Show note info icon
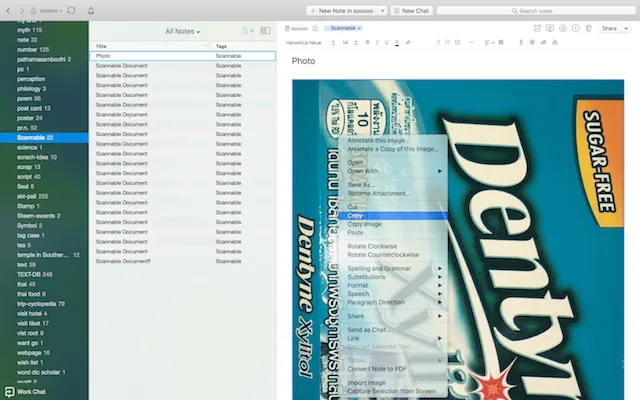The image size is (640, 400). click(x=576, y=28)
